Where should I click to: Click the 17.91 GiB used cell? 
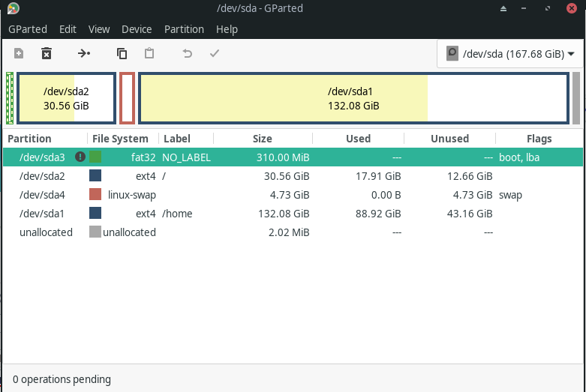pyautogui.click(x=378, y=176)
